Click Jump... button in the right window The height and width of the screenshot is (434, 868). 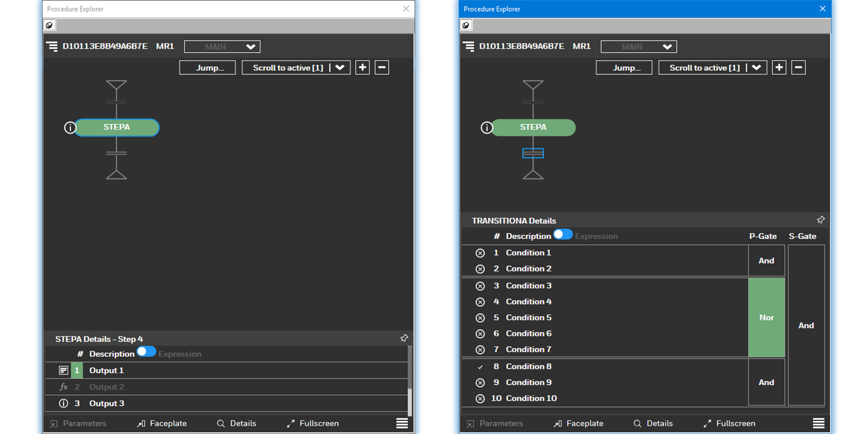[x=624, y=67]
